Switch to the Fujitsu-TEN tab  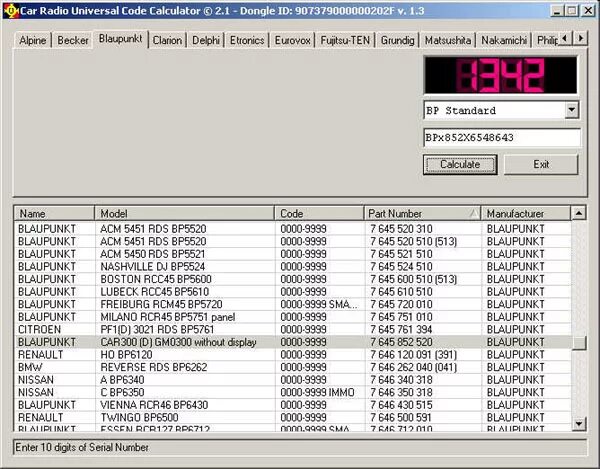(345, 40)
